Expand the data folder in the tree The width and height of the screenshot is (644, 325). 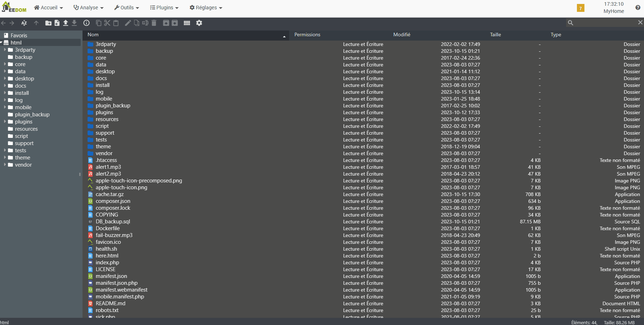(5, 71)
